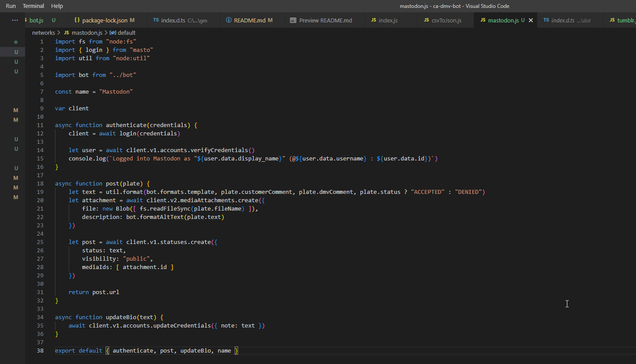
Task: Expand the chevron after mastodon.js breadcrumb
Action: coord(106,33)
